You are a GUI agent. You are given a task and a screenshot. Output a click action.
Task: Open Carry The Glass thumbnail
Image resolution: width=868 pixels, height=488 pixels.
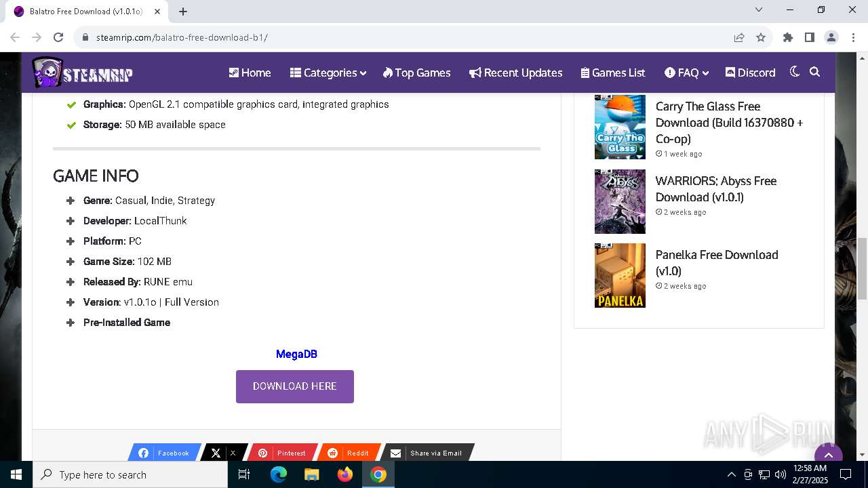(x=620, y=127)
